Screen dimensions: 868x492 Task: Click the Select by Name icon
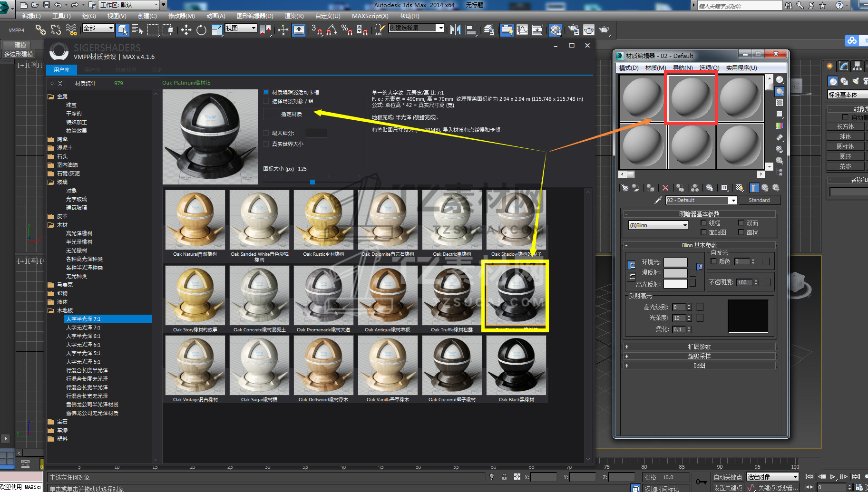click(137, 30)
